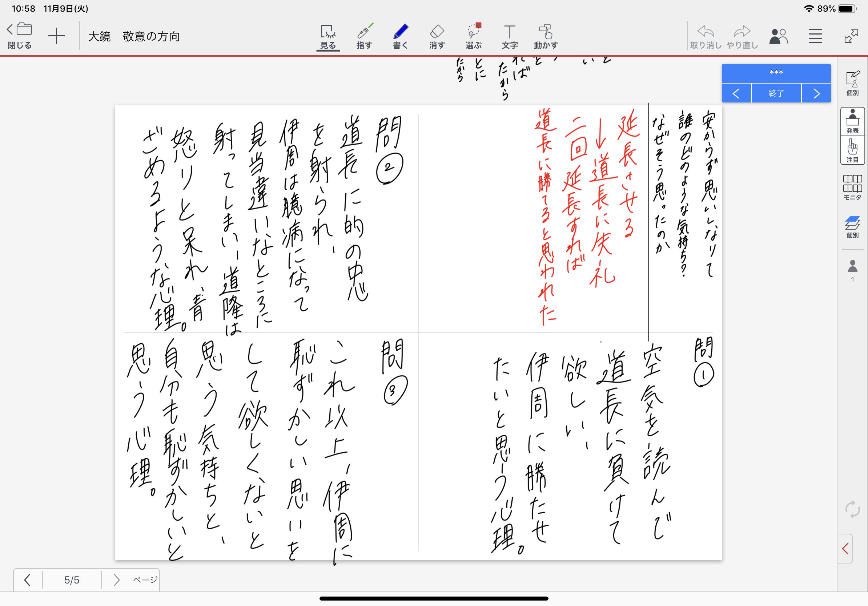This screenshot has width=868, height=606.
Task: Toggle the 注目 attention mode
Action: click(852, 150)
